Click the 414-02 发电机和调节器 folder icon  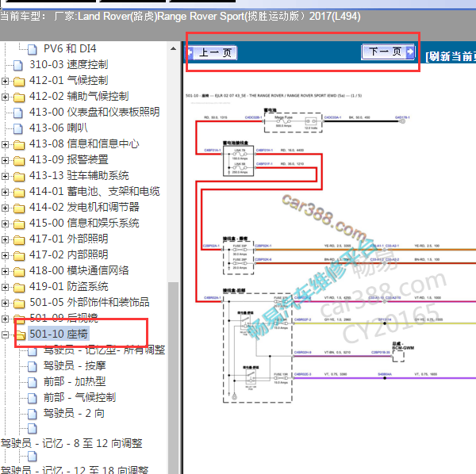[x=19, y=208]
